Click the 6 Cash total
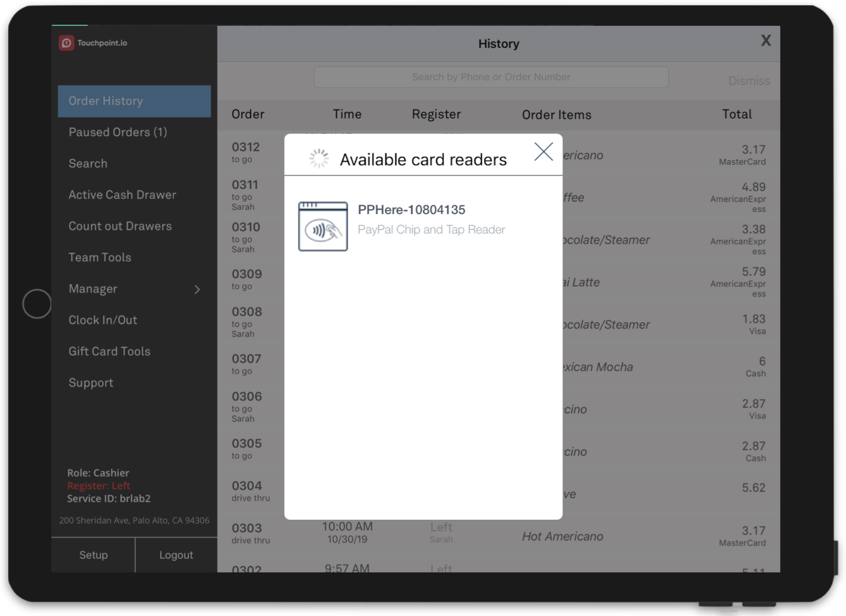Viewport: 846px width, 616px height. coord(755,367)
